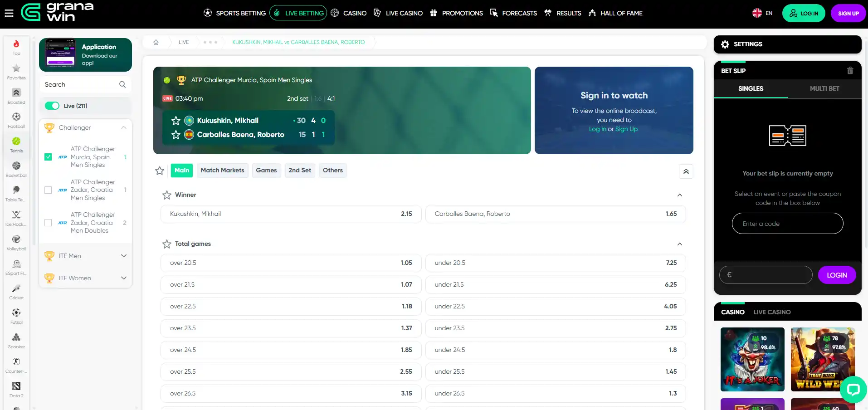Click the search magnifier icon
This screenshot has width=868, height=410.
pyautogui.click(x=122, y=84)
